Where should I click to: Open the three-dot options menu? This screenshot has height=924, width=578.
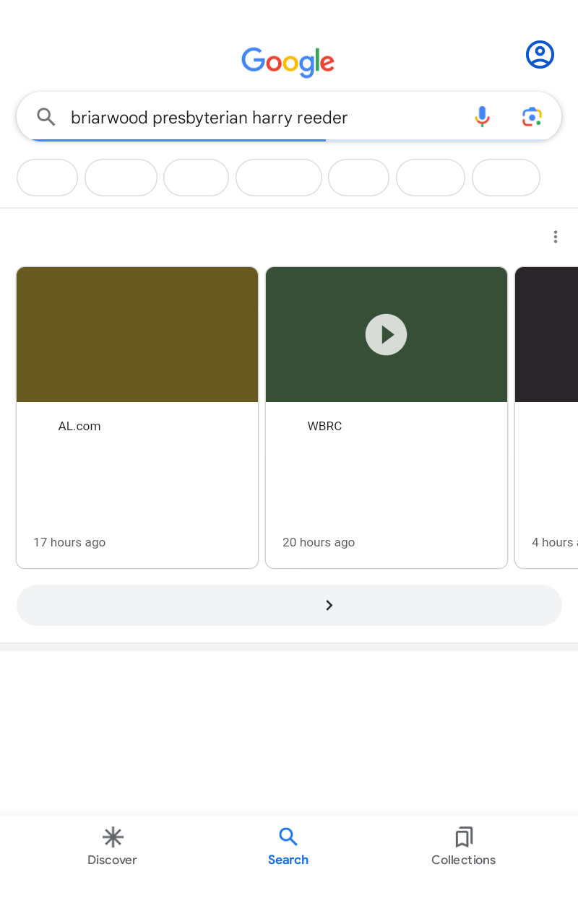pyautogui.click(x=555, y=237)
